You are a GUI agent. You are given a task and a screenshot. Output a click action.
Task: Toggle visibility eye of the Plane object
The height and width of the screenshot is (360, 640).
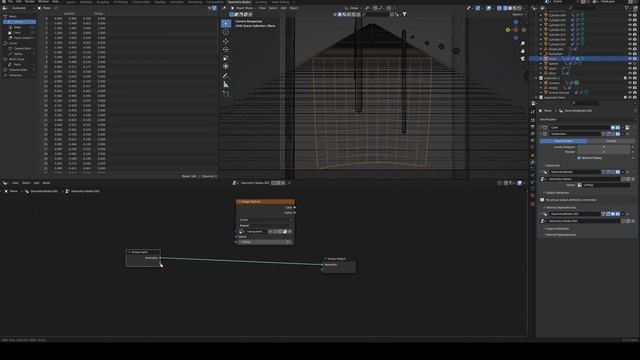630,59
